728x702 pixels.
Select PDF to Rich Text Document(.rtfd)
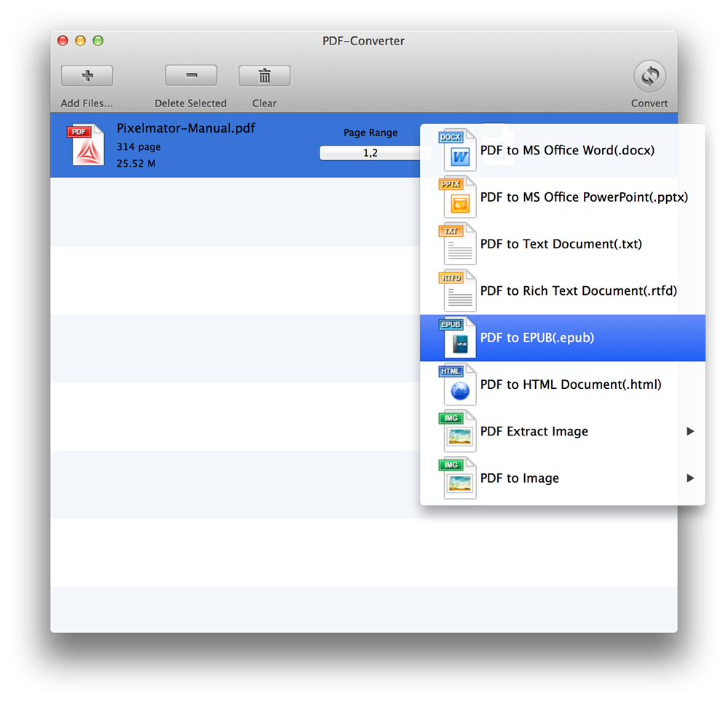(578, 291)
